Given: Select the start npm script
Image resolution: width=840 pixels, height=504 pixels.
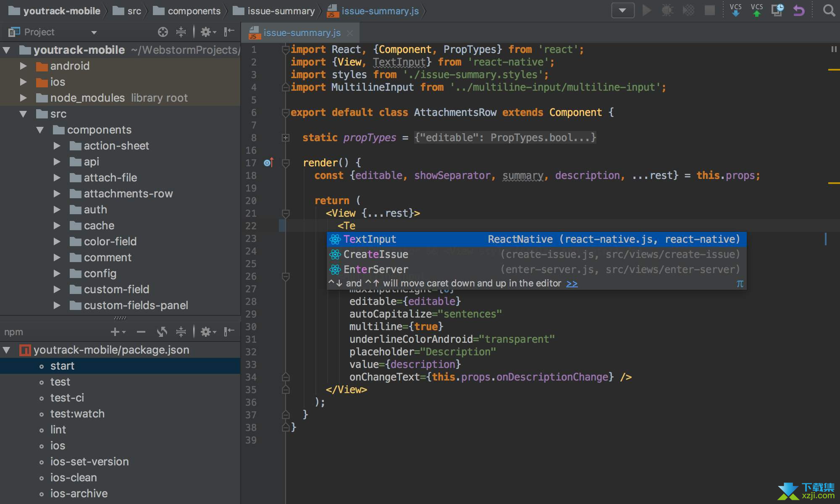Looking at the screenshot, I should pyautogui.click(x=120, y=366).
